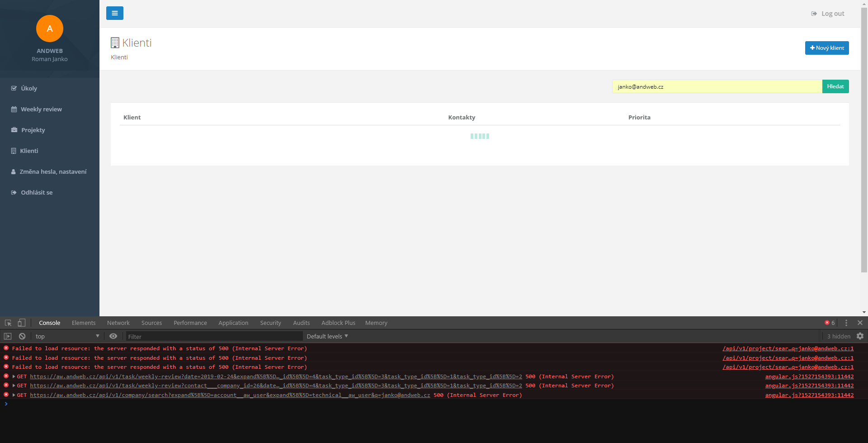
Task: Open Změna hesla, nastavení
Action: (50, 171)
